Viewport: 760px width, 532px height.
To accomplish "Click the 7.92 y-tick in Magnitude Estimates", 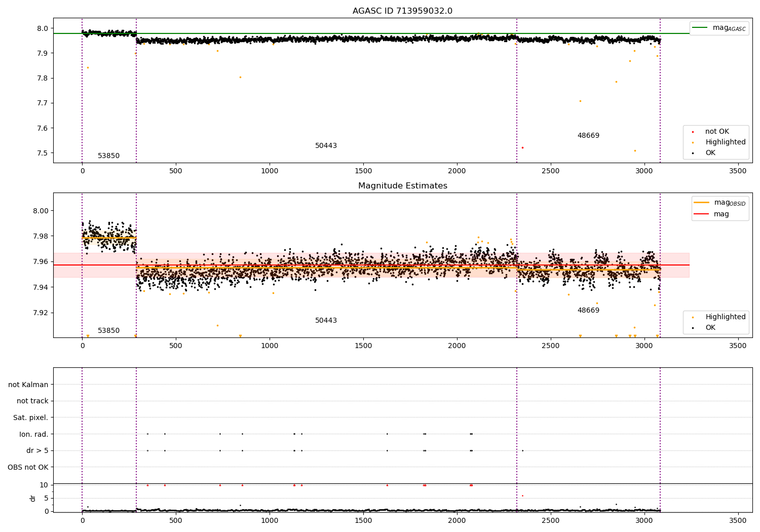I will [41, 313].
